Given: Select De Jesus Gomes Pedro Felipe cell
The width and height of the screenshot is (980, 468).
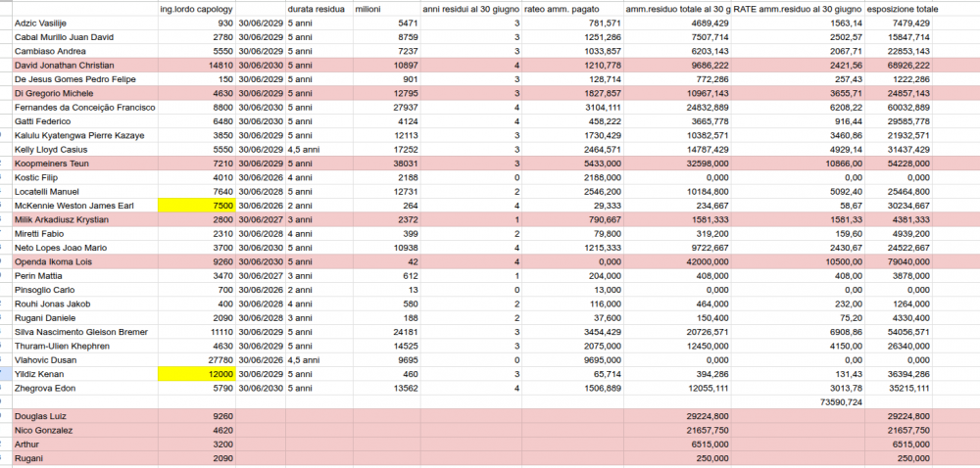Looking at the screenshot, I should (85, 79).
